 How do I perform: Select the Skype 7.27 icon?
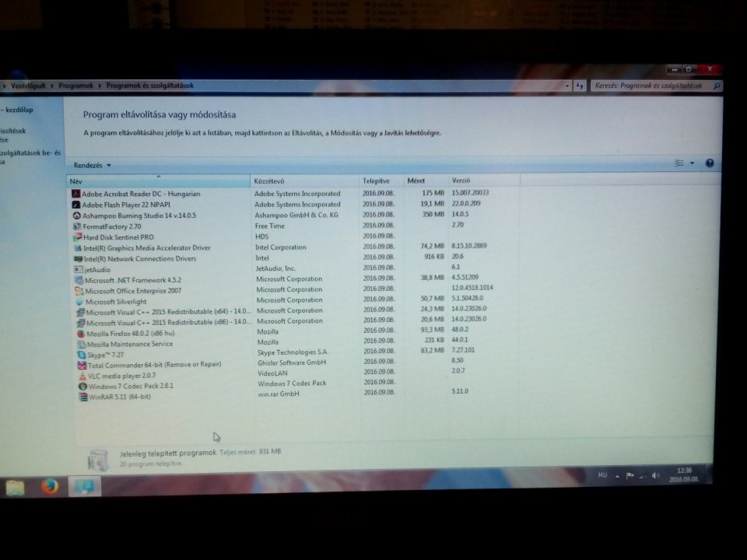[x=82, y=355]
